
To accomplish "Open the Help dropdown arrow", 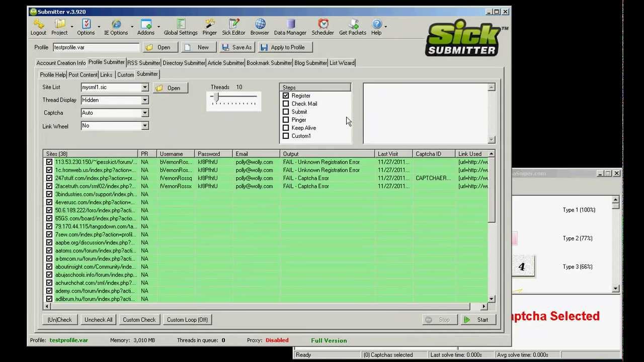I will 385,27.
